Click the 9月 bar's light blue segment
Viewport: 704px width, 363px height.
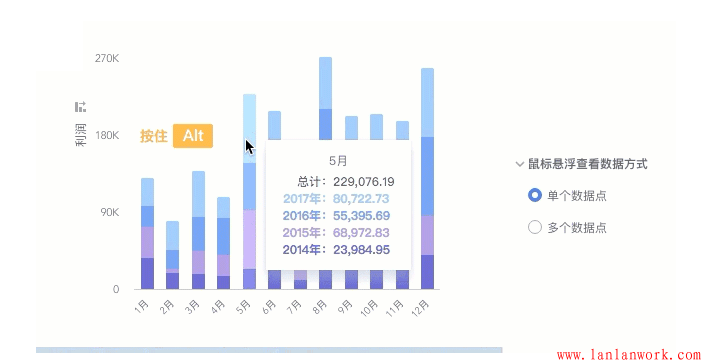(x=352, y=128)
